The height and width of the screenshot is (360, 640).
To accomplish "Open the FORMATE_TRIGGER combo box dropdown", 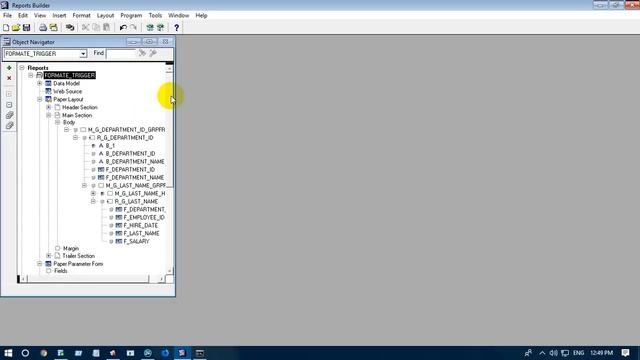I will [83, 54].
